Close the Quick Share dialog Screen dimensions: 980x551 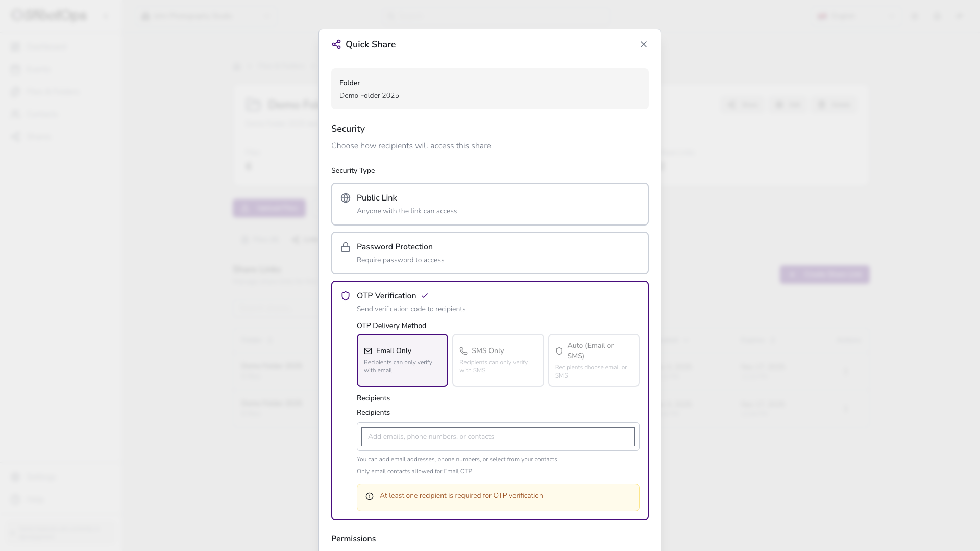point(643,44)
